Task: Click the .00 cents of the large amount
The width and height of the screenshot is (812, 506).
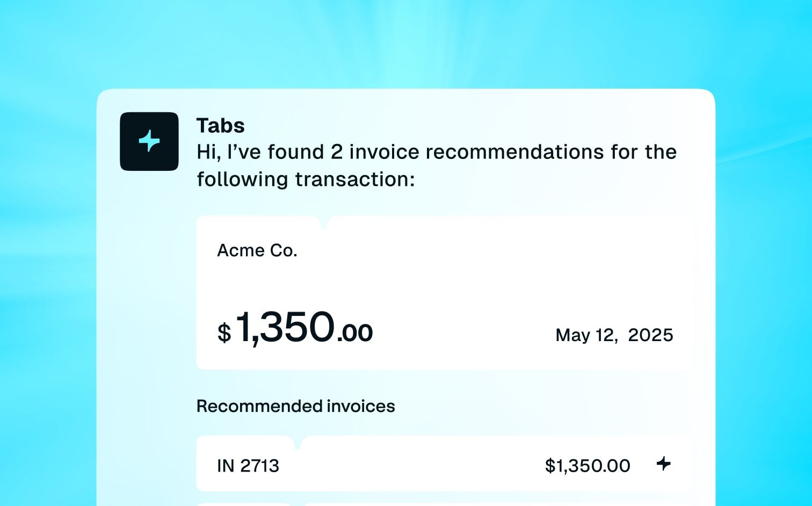Action: [355, 333]
